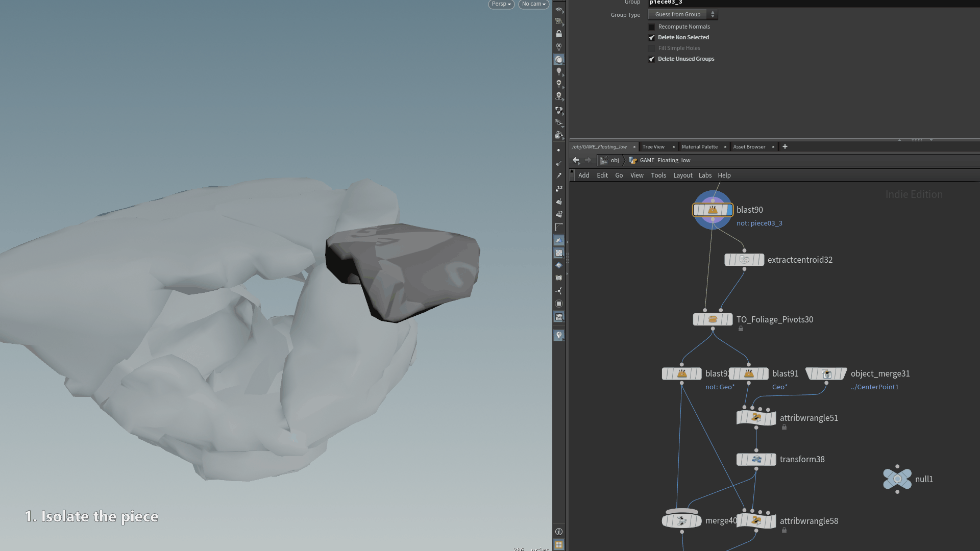The image size is (980, 551).
Task: Disable the Delete Non Selected checkbox
Action: click(651, 37)
